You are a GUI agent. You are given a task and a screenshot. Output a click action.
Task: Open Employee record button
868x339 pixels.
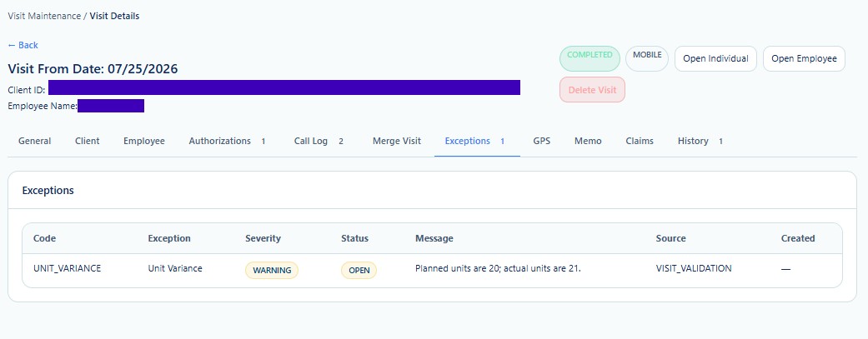click(x=804, y=58)
